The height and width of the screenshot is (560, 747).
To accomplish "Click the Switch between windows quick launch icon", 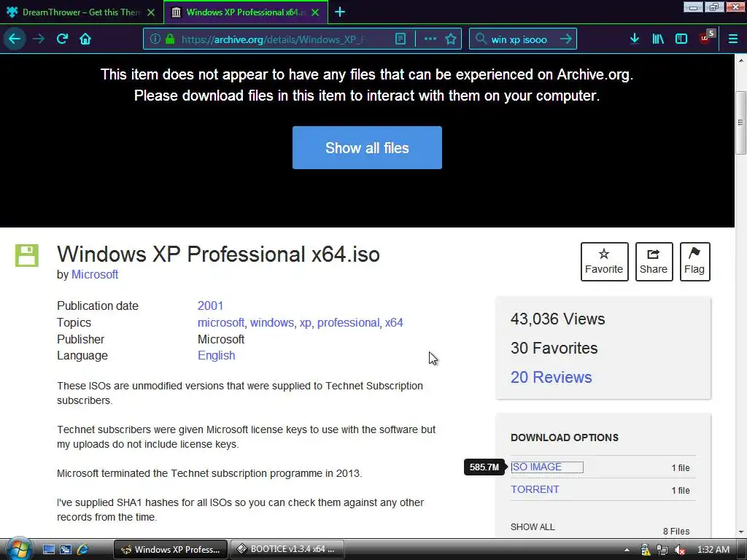I will [x=65, y=550].
